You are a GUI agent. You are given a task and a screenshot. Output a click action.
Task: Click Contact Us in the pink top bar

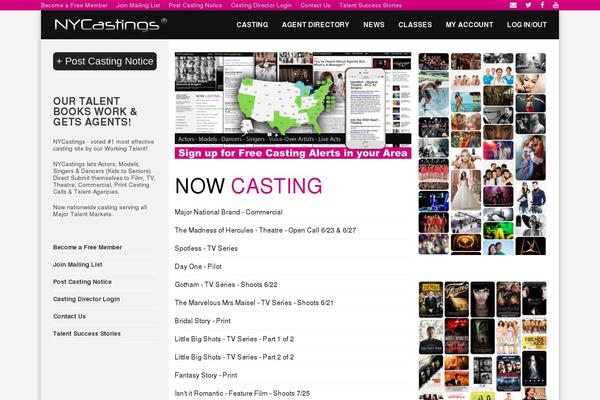point(315,5)
